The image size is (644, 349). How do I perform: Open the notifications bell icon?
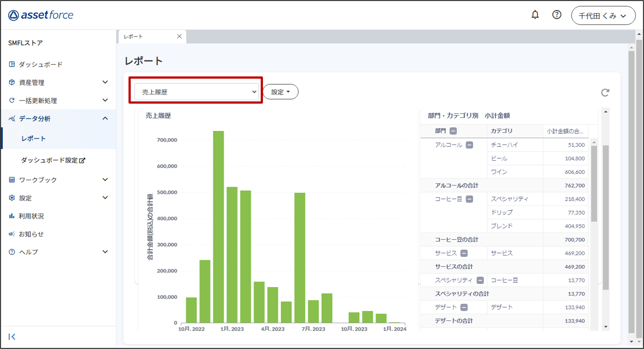tap(535, 15)
